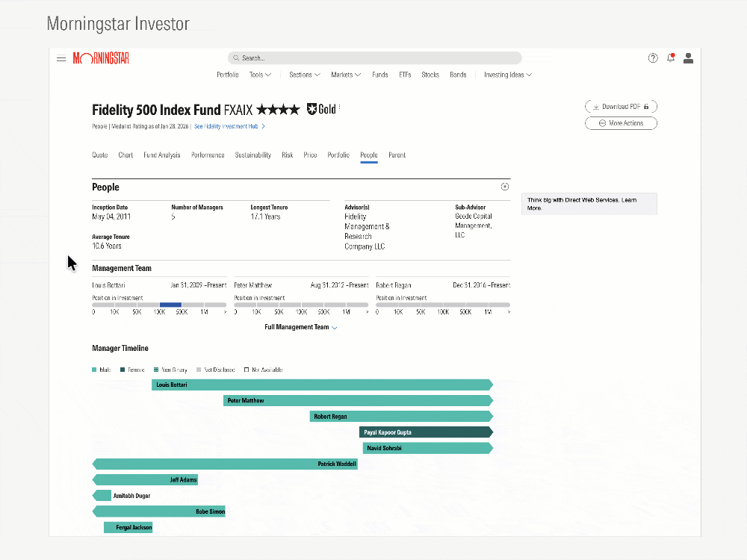
Task: Select Robert Regan timeline bar
Action: point(401,417)
